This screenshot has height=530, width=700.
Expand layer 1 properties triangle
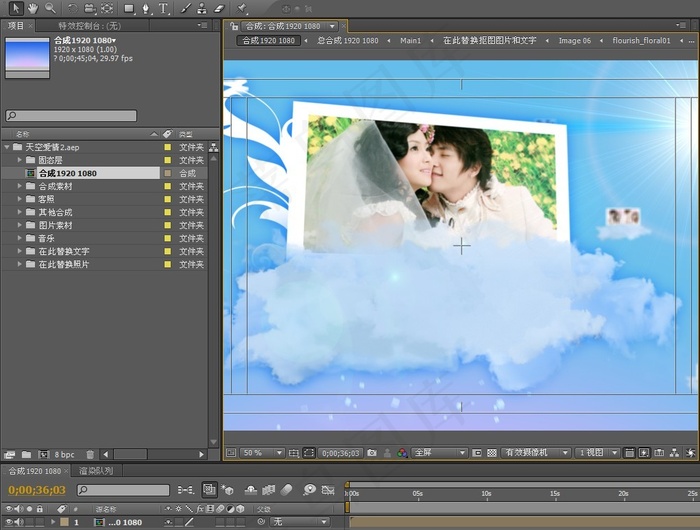coord(53,522)
